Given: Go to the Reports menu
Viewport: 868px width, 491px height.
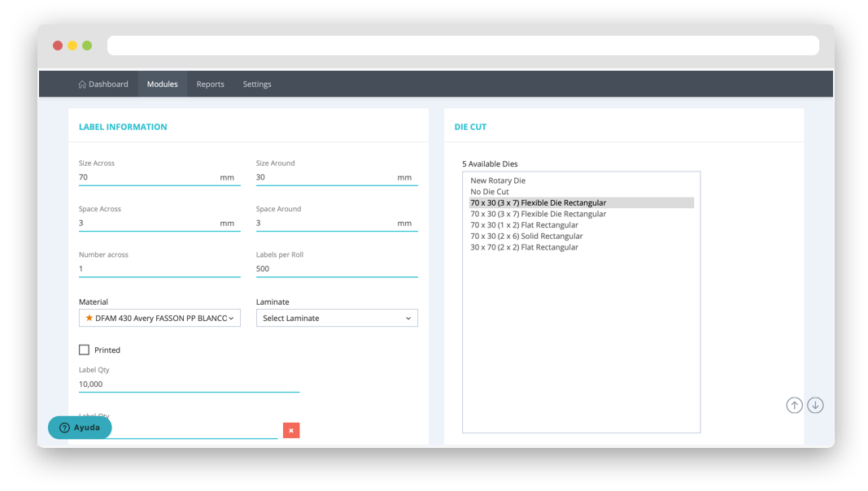Looking at the screenshot, I should (210, 85).
